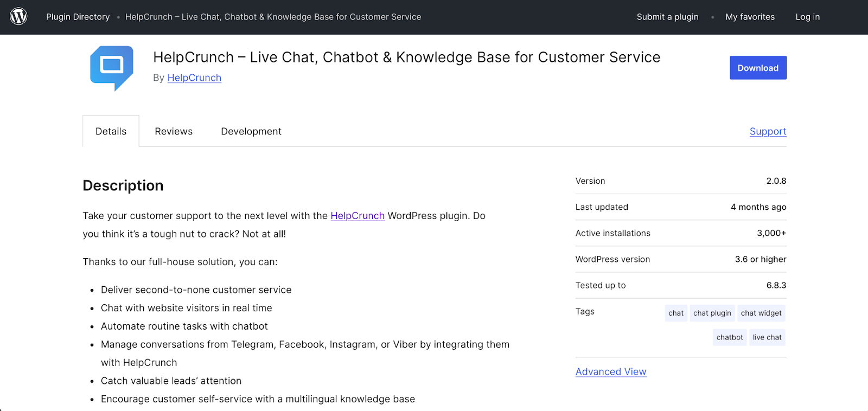
Task: Go to My favorites
Action: (x=750, y=17)
